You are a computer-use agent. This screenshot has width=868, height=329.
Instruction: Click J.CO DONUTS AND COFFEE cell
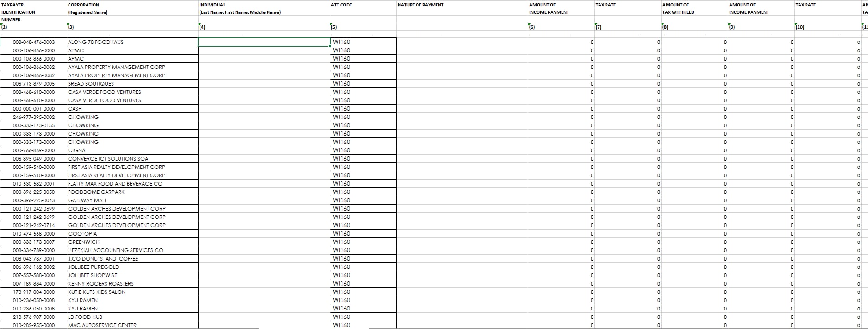point(132,259)
